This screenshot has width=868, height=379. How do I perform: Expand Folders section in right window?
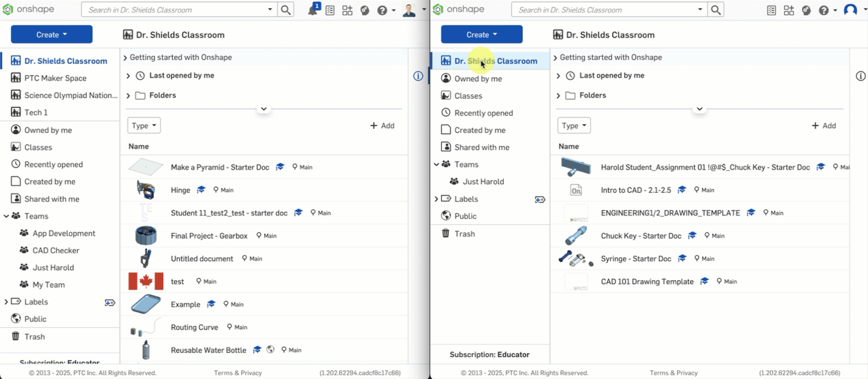(558, 95)
